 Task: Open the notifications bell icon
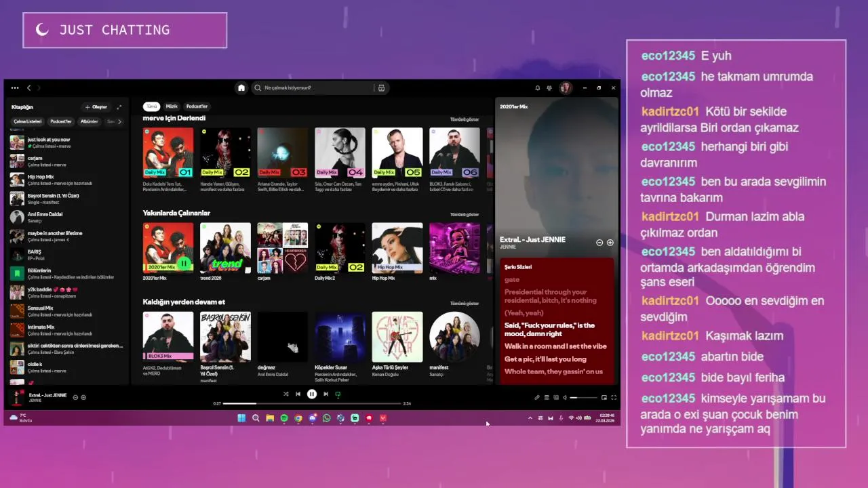point(538,88)
